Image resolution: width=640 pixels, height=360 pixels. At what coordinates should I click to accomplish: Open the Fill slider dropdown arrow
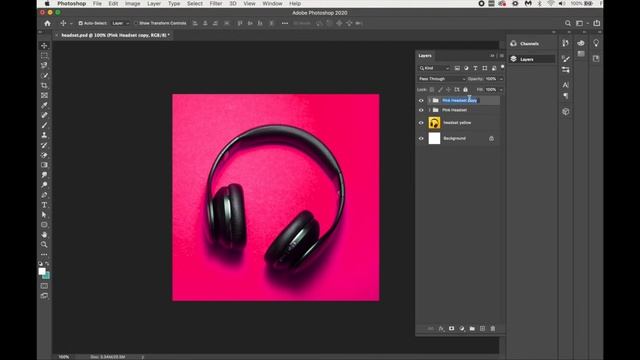pos(501,90)
